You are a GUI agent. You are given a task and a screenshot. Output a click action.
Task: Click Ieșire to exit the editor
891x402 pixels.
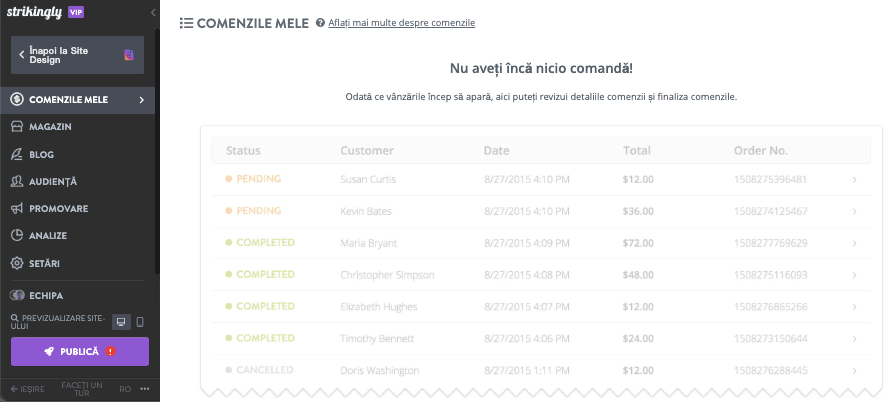[x=28, y=389]
